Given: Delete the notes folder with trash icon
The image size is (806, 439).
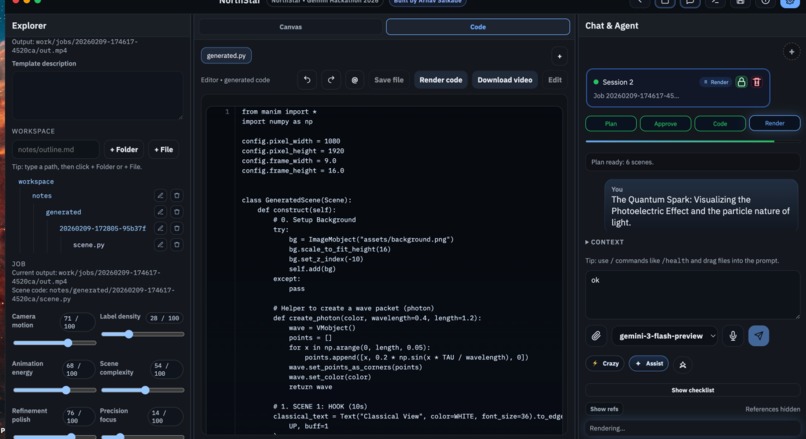Looking at the screenshot, I should click(176, 196).
